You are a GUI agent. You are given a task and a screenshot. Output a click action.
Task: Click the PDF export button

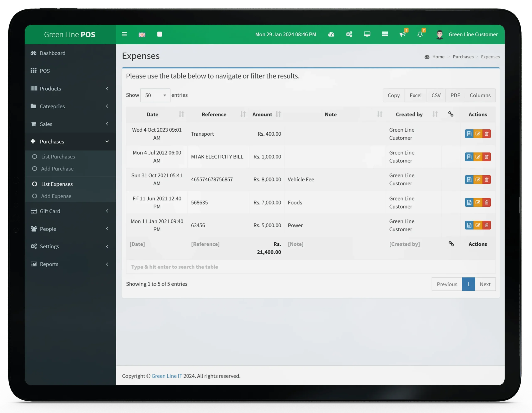coord(455,95)
